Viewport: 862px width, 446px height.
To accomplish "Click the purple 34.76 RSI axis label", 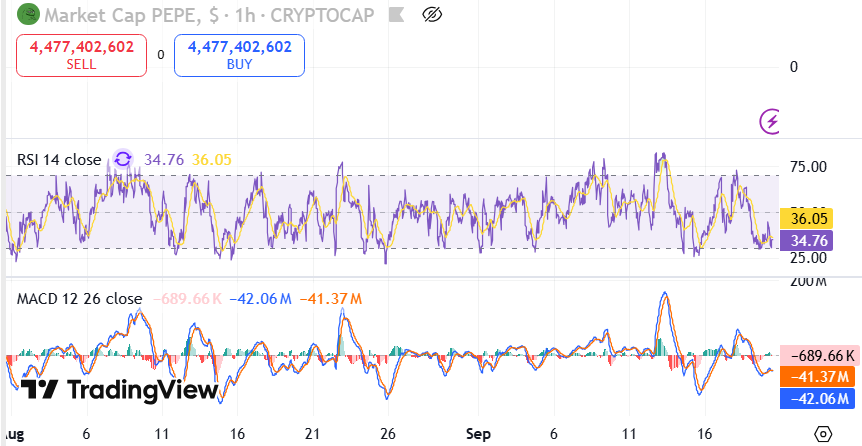I will [807, 241].
